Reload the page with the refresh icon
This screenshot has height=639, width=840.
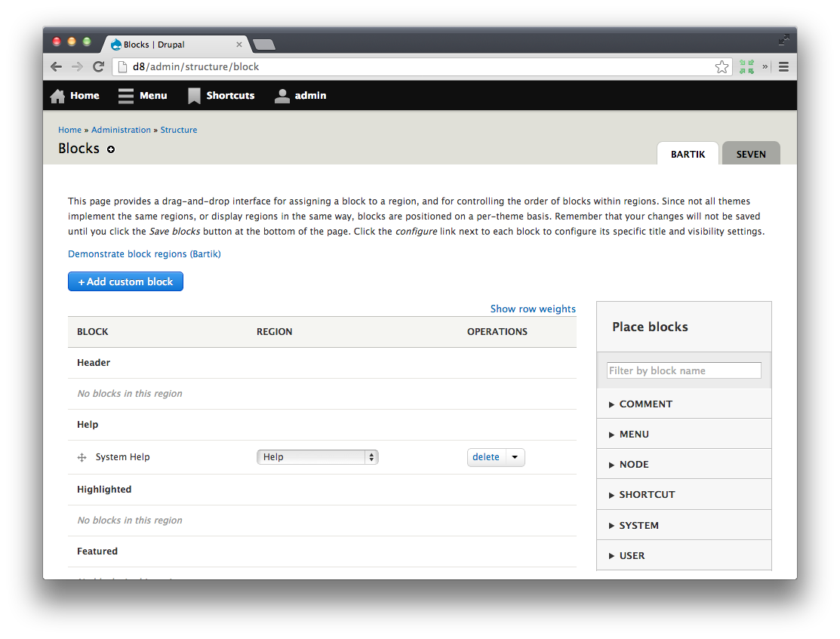pyautogui.click(x=99, y=67)
